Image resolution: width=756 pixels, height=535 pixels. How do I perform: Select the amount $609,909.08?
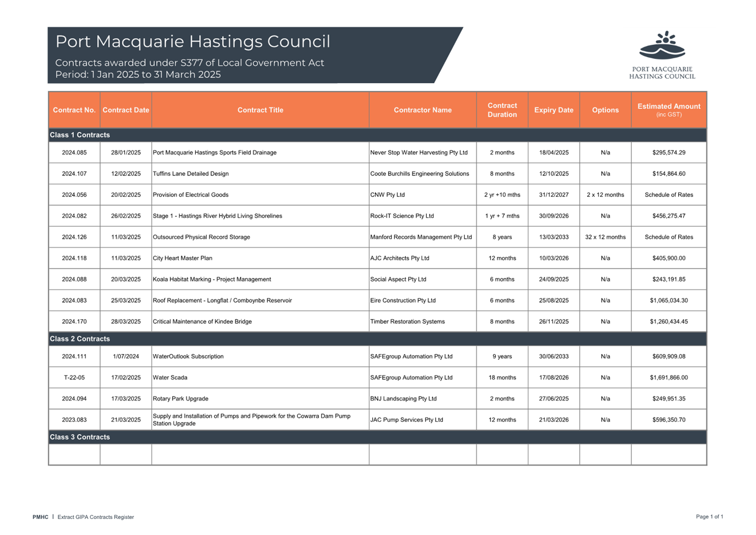click(x=669, y=357)
